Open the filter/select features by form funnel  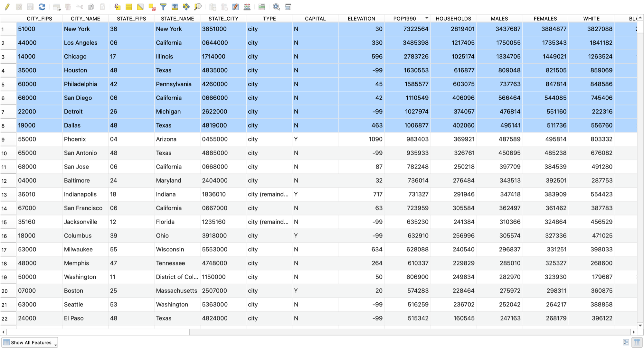[163, 7]
